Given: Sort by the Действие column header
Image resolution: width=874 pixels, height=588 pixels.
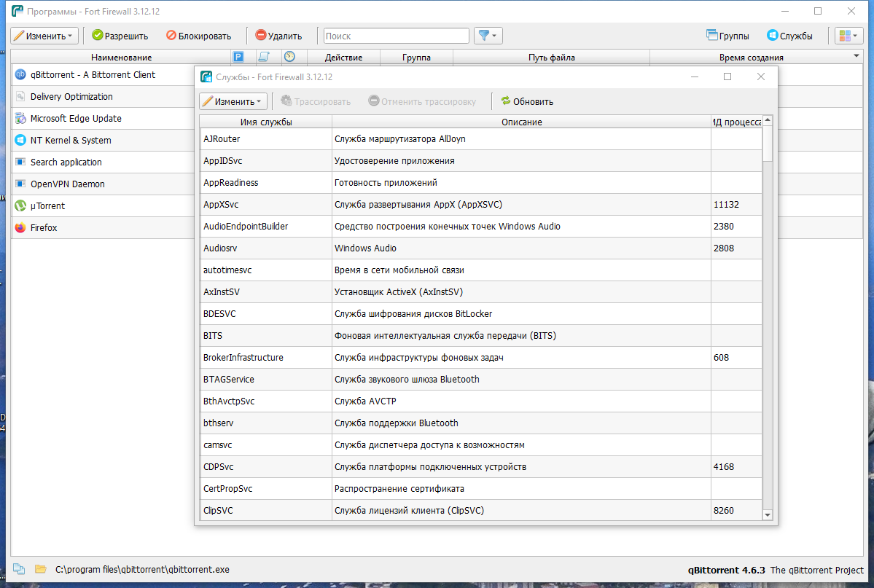Looking at the screenshot, I should [343, 57].
